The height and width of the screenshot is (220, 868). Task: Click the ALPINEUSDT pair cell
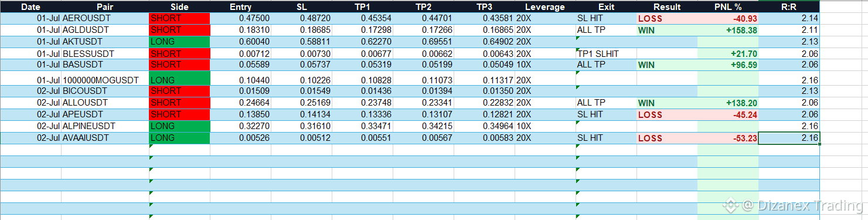coord(105,126)
